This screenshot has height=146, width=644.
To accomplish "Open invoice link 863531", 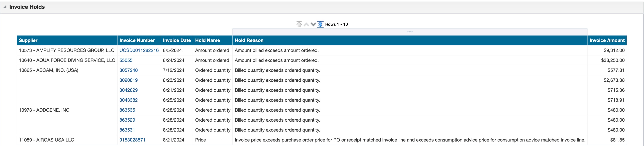I will tap(127, 130).
